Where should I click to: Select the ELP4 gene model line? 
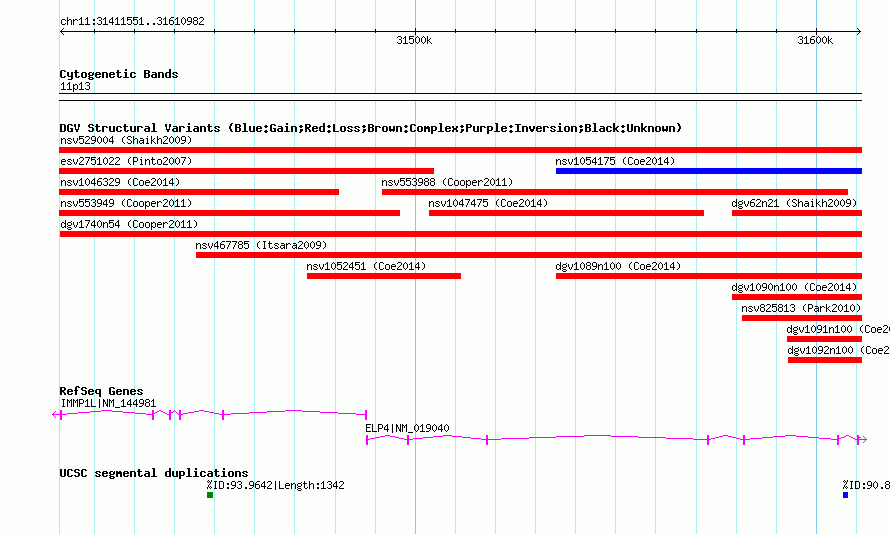tap(616, 439)
